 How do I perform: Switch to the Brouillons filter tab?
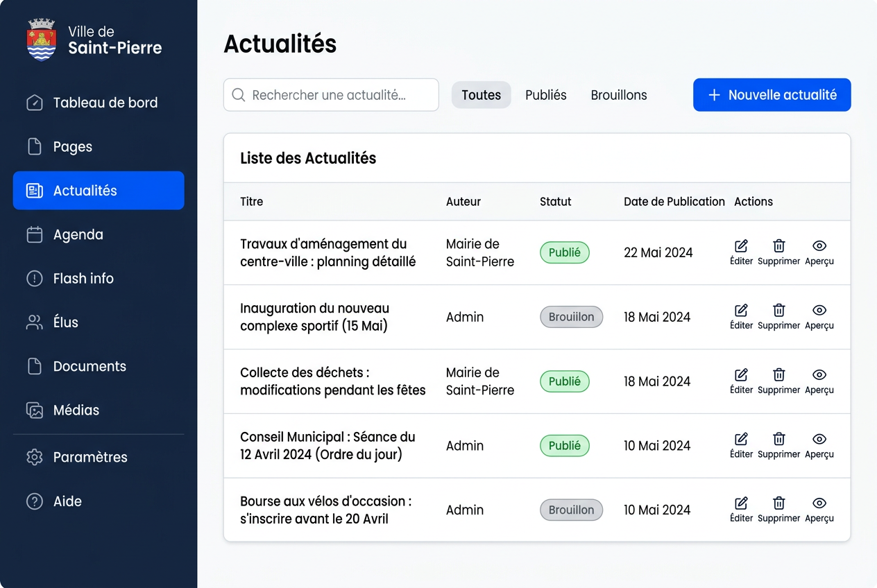click(x=619, y=95)
